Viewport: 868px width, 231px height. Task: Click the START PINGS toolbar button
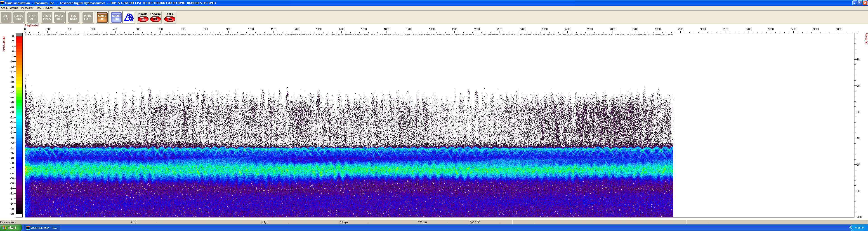(47, 18)
